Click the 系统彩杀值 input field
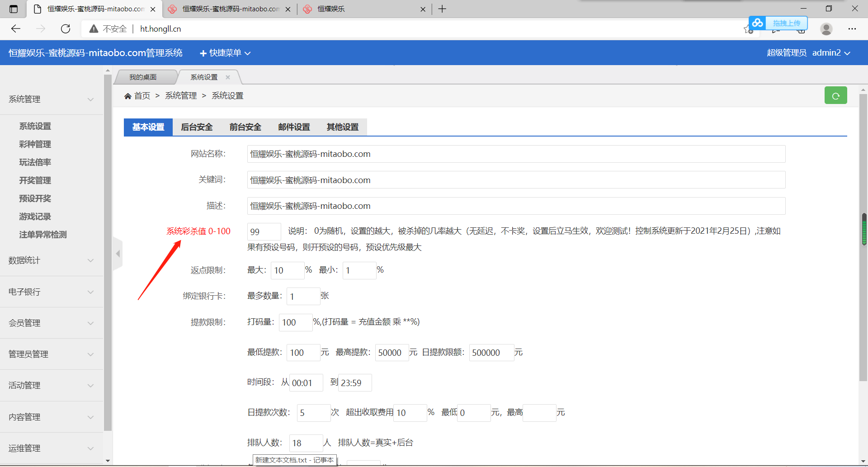Viewport: 868px width, 467px height. point(264,232)
